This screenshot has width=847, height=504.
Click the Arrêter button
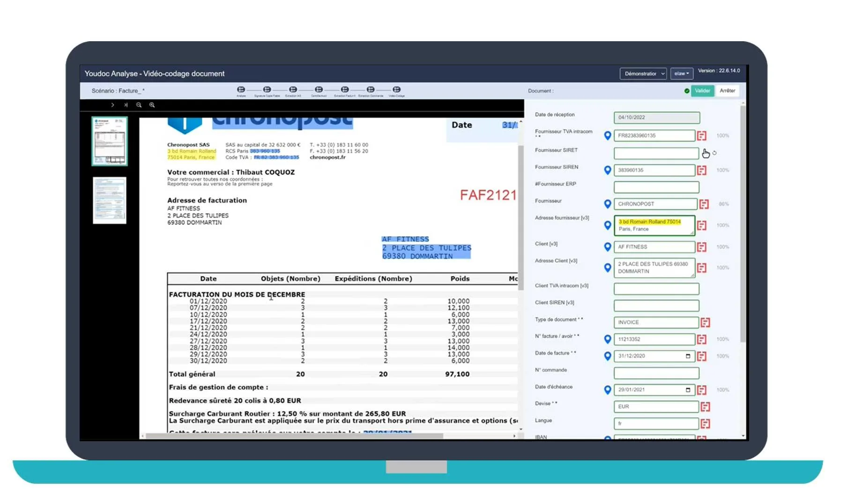pyautogui.click(x=727, y=91)
